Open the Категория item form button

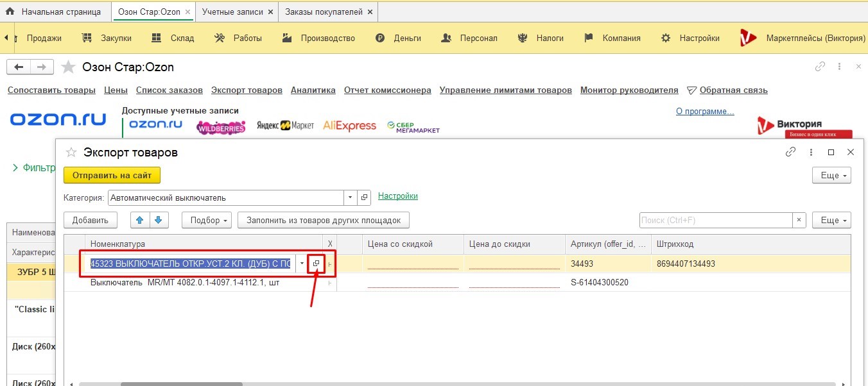[x=363, y=197]
